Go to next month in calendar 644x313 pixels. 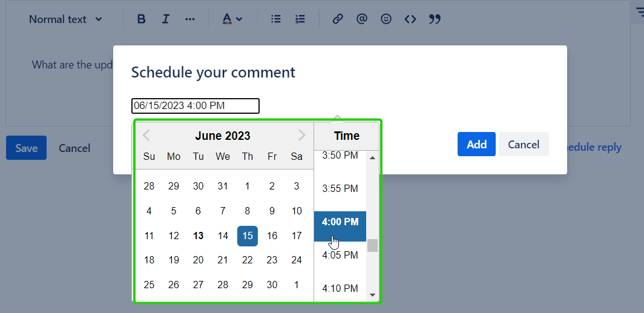[x=302, y=136]
